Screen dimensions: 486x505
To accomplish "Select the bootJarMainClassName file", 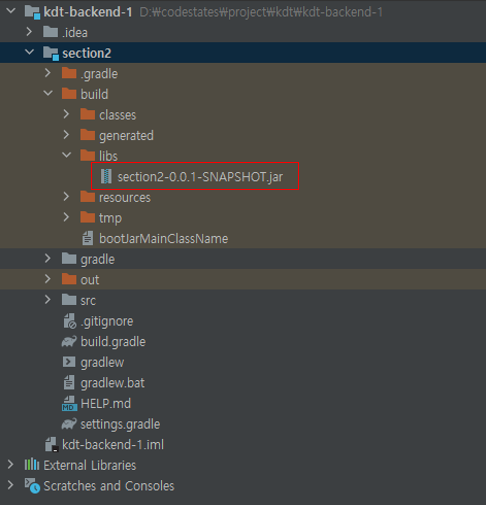I will [x=163, y=239].
